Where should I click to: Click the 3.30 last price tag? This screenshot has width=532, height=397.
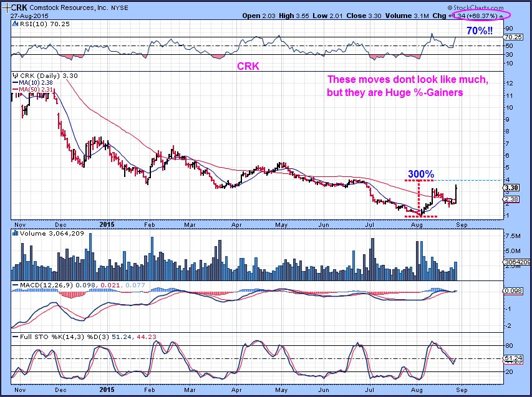[511, 188]
